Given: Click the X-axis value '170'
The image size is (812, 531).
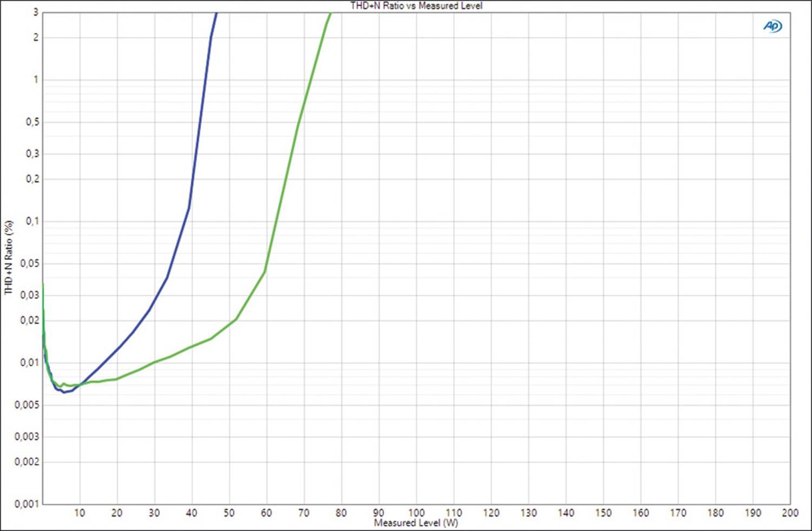Looking at the screenshot, I should click(x=678, y=513).
